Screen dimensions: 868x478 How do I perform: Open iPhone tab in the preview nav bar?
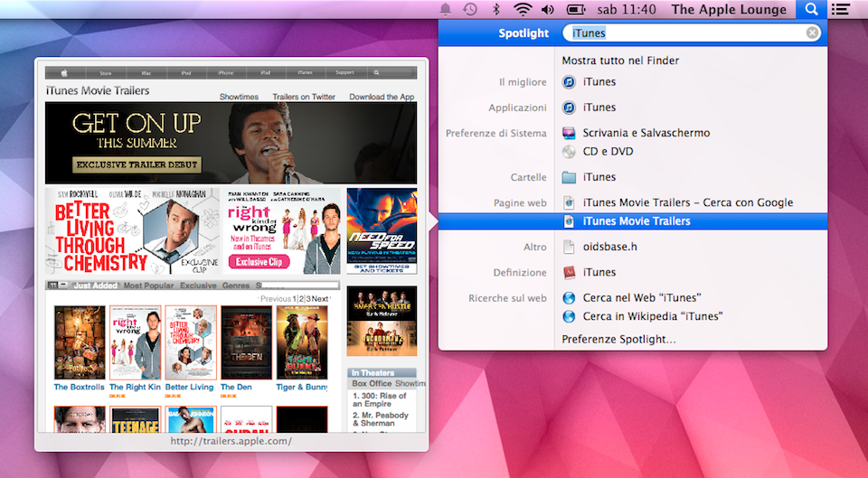[x=226, y=73]
